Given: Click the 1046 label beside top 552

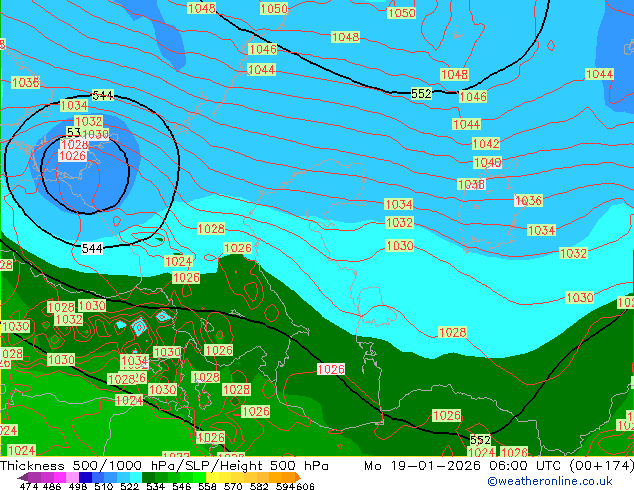Looking at the screenshot, I should 473,97.
